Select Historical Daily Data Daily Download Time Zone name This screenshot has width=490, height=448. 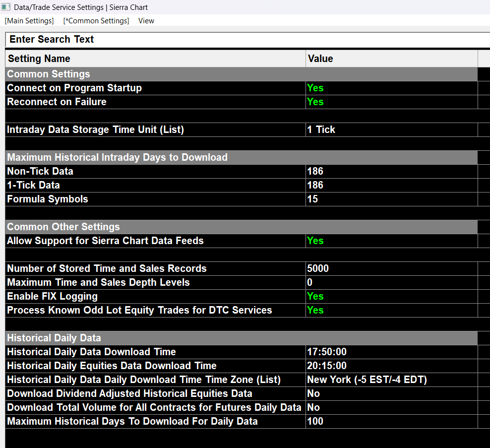coord(156,380)
